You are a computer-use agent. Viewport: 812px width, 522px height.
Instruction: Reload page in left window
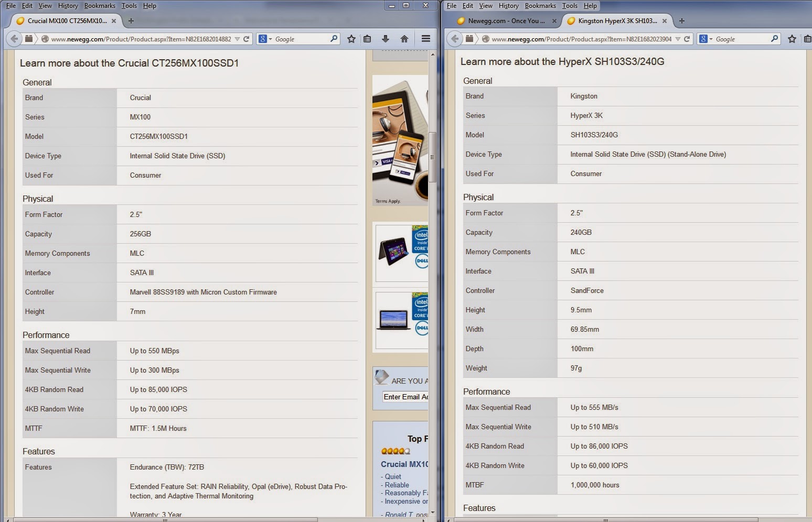[246, 39]
